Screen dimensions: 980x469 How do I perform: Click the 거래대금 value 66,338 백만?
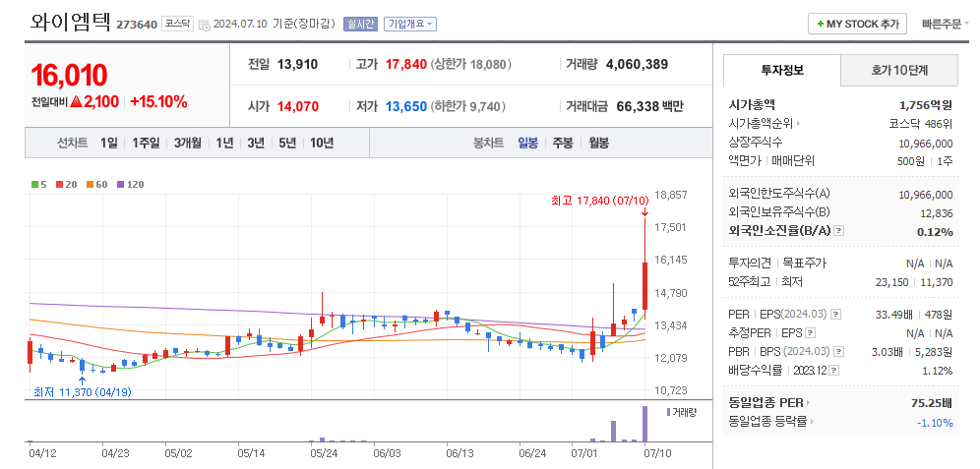[650, 106]
